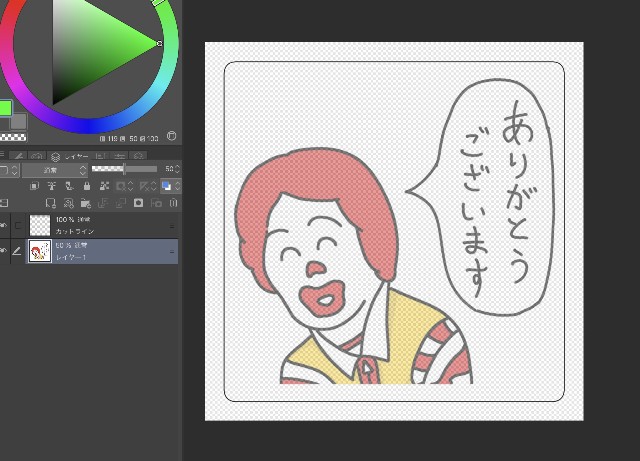Click the speech bubble on the canvas
Screen dimensions: 640x461
[486, 197]
